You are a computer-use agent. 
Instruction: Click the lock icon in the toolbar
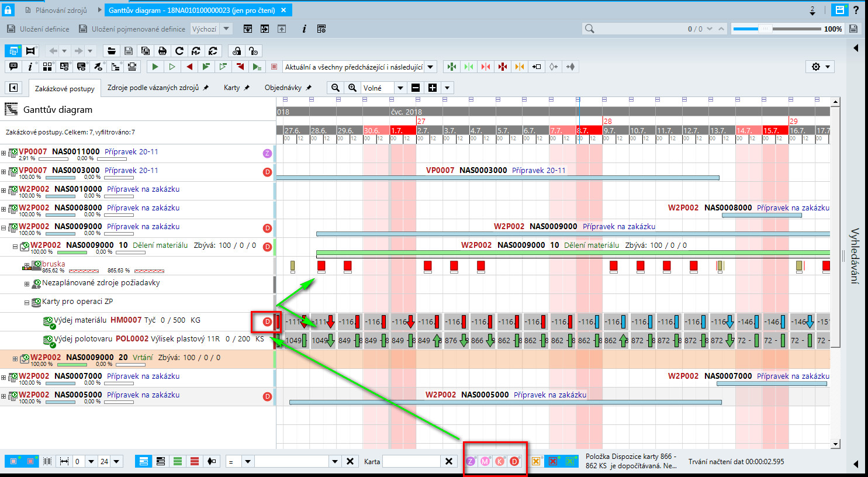click(236, 51)
